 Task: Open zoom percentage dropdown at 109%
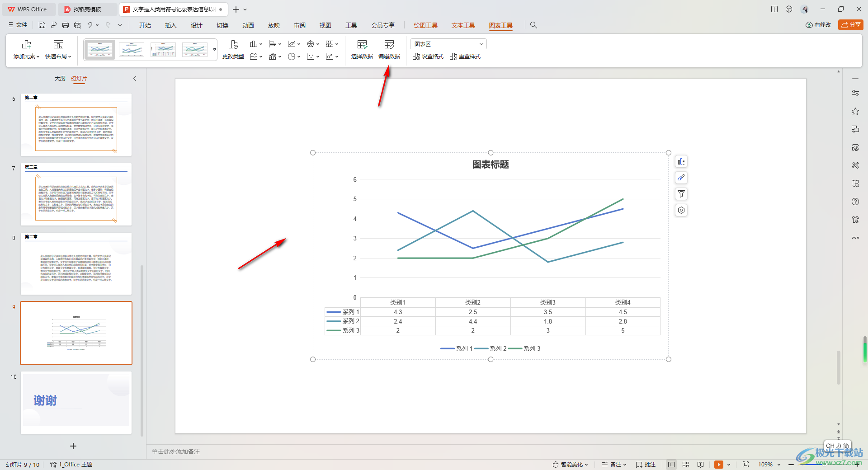tap(769, 465)
